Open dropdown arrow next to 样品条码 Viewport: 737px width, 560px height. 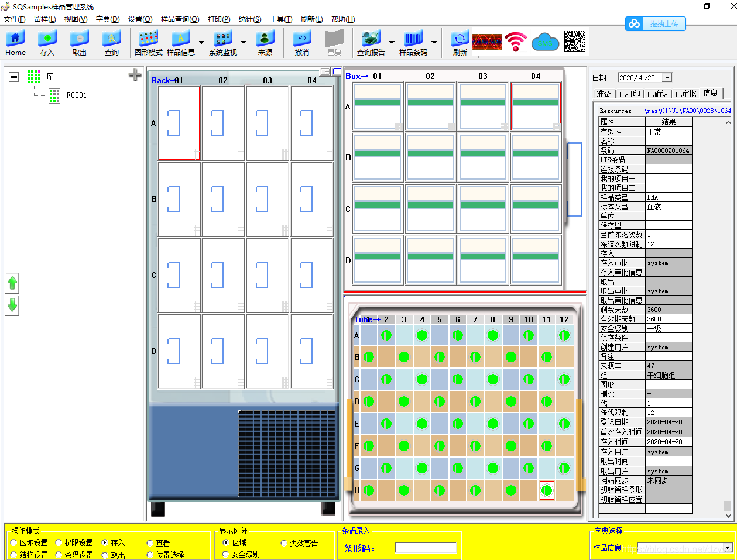pyautogui.click(x=434, y=42)
